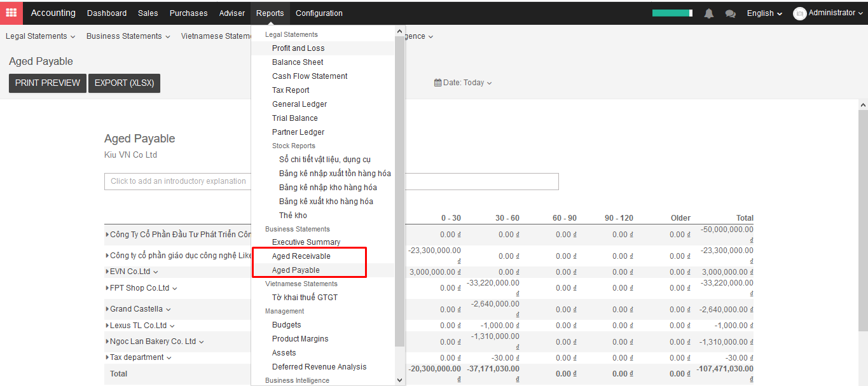Open the Accounting app title
The height and width of the screenshot is (386, 868).
[53, 13]
